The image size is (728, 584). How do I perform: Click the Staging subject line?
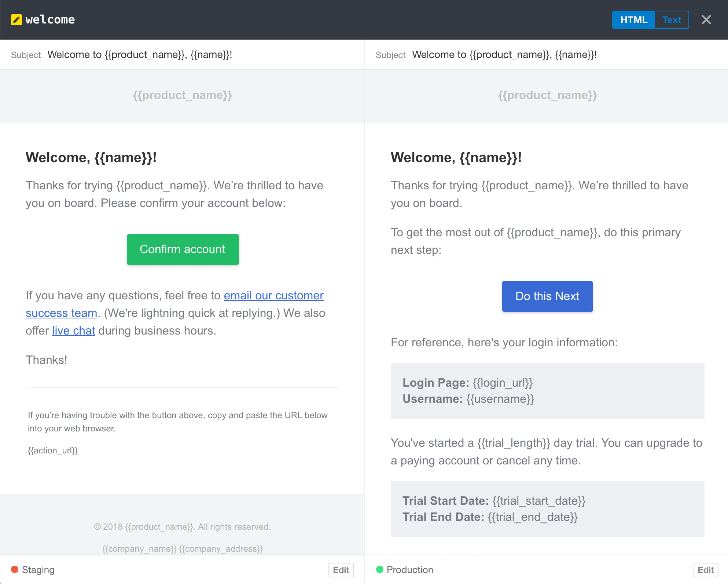140,54
